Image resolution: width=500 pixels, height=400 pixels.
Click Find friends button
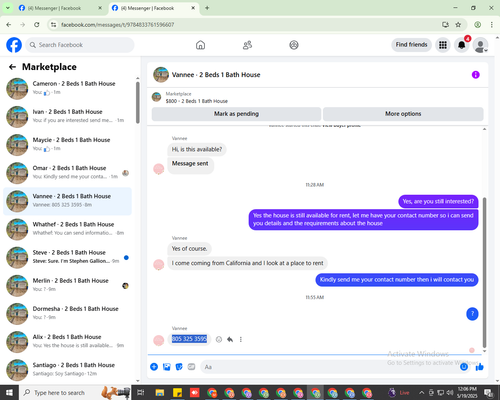point(411,45)
